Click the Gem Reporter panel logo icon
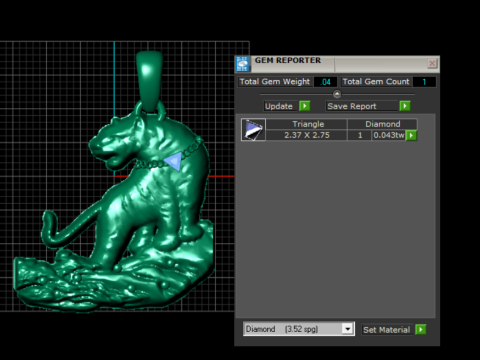The width and height of the screenshot is (480, 360). tap(242, 64)
